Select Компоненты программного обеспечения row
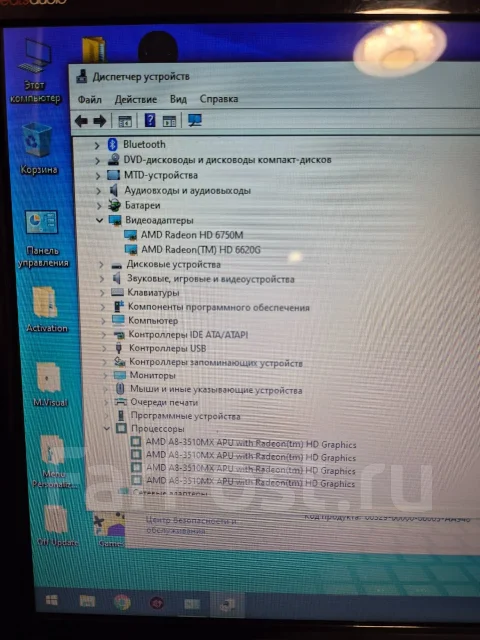This screenshot has width=480, height=640. (219, 307)
